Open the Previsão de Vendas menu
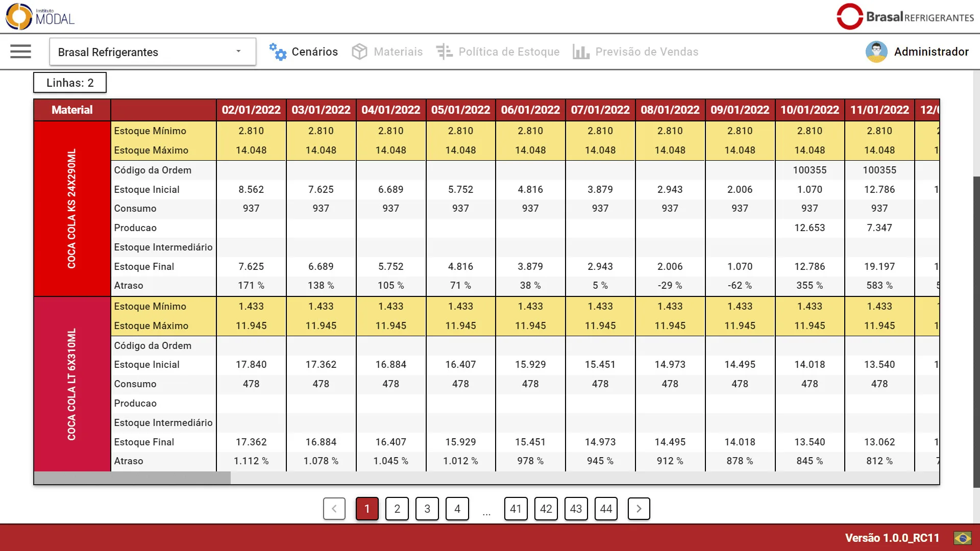The height and width of the screenshot is (551, 980). tap(646, 52)
